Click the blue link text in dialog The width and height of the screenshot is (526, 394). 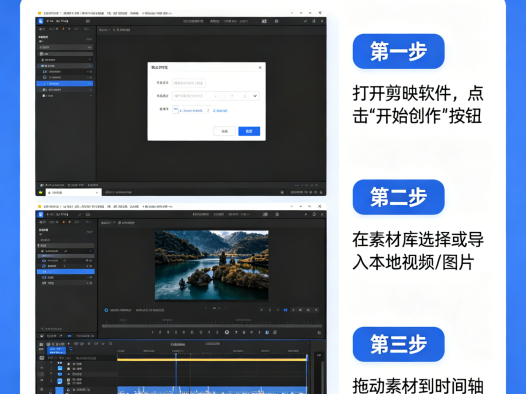[x=220, y=110]
